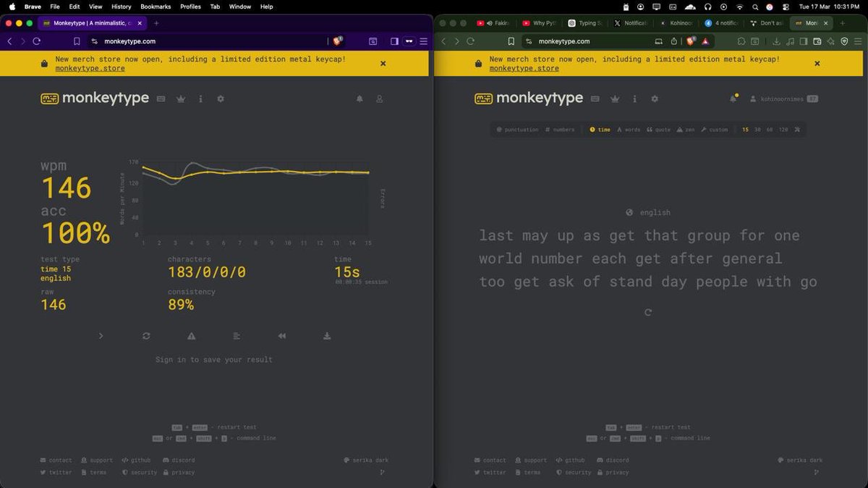Reload page in right browser window

(x=470, y=41)
